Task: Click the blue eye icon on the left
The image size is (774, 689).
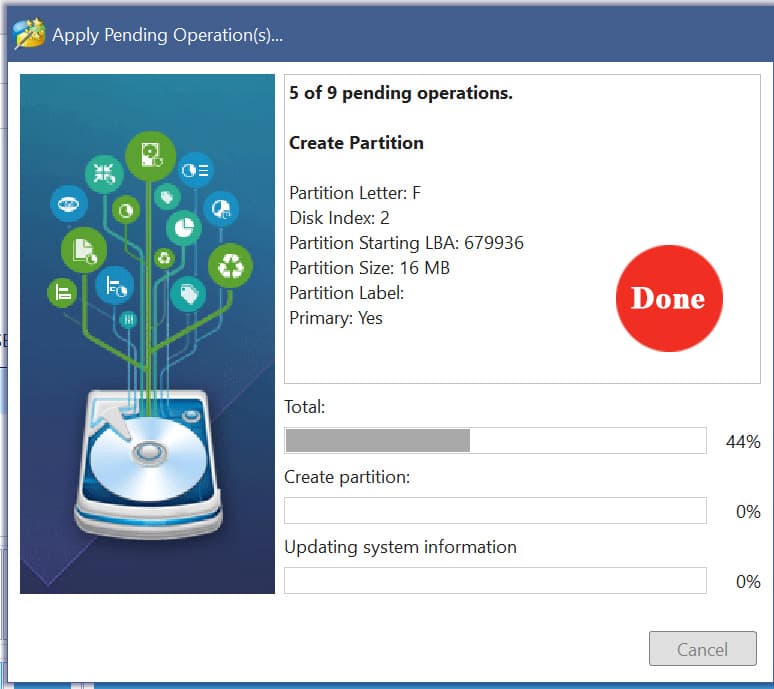Action: [68, 204]
